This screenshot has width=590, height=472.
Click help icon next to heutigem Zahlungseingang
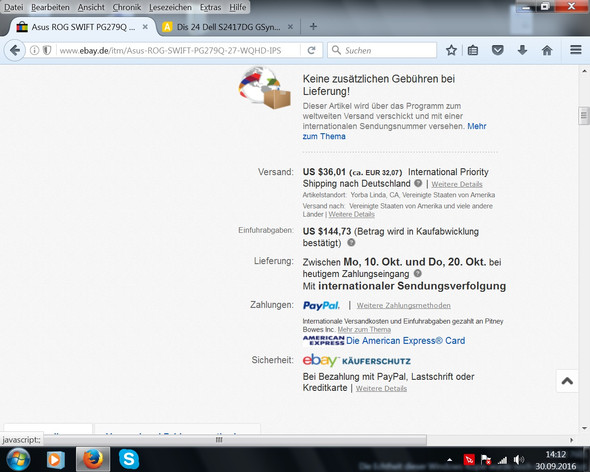point(418,273)
